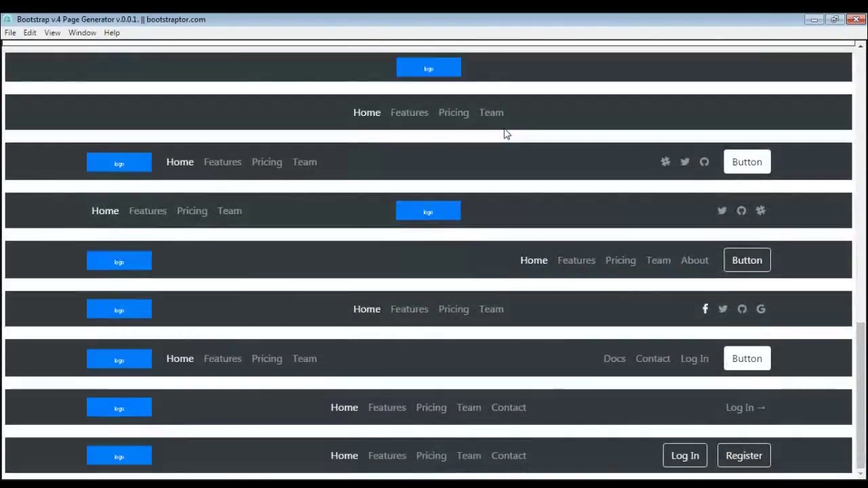The image size is (868, 488).
Task: Open the Window menu
Action: click(82, 33)
